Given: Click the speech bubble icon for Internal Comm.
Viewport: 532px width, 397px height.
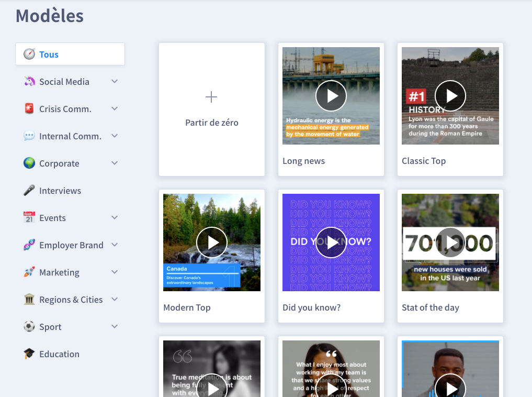Looking at the screenshot, I should tap(29, 136).
